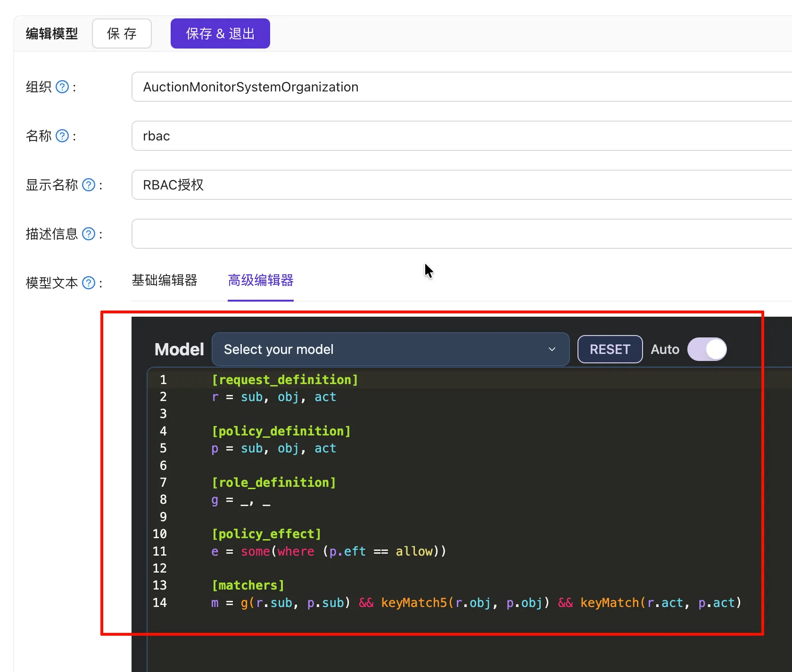Click the [request_definition] line in editor
792x672 pixels.
285,380
